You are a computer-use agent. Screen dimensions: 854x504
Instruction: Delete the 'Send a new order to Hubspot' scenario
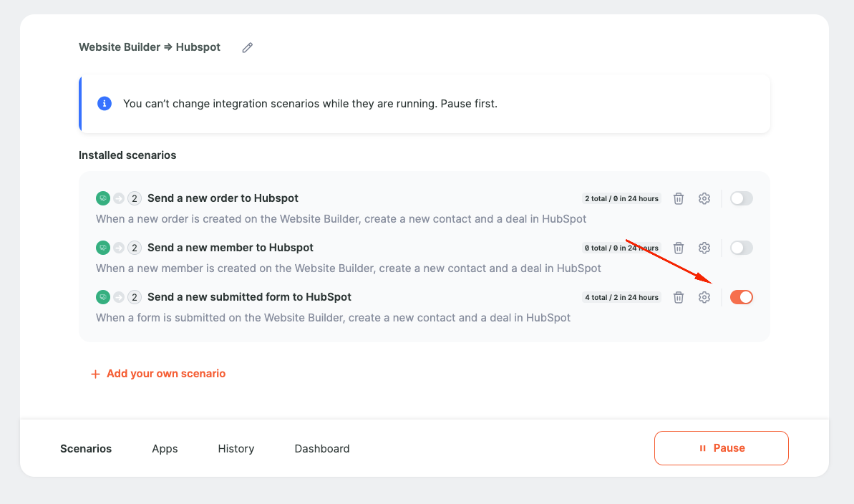pos(679,198)
